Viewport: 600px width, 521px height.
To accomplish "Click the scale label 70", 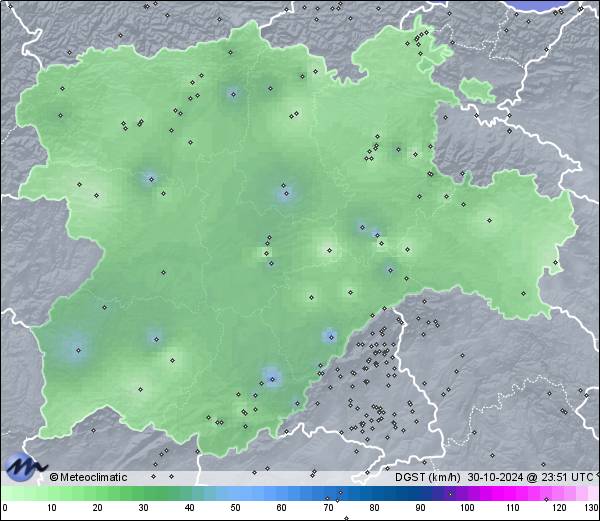I will [328, 508].
